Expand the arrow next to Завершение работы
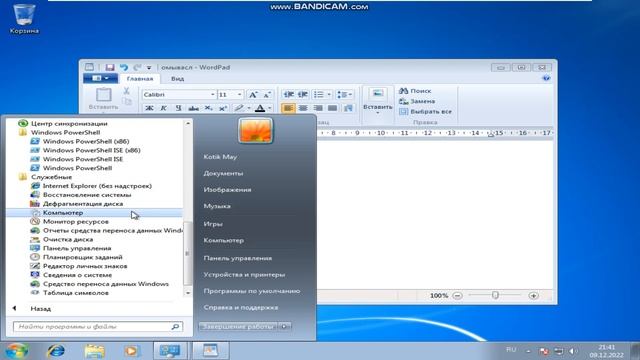Screen dimensions: 640x360 click(284, 327)
